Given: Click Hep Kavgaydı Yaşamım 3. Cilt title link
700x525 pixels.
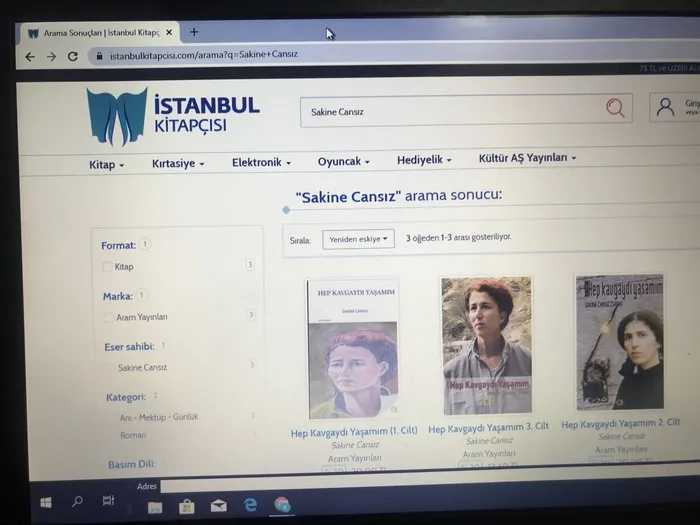Looking at the screenshot, I should (488, 428).
